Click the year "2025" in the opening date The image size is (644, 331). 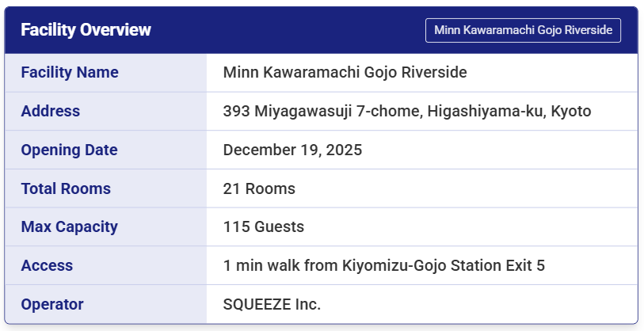click(x=344, y=150)
